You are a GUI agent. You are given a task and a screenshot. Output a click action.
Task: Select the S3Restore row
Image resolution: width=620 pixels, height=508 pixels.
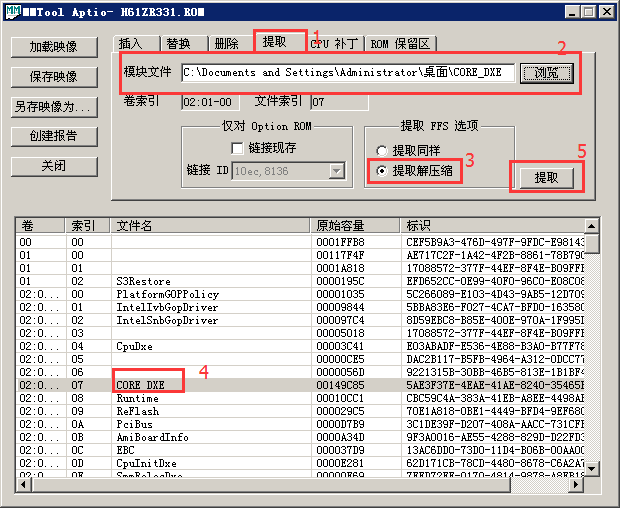tap(301, 281)
